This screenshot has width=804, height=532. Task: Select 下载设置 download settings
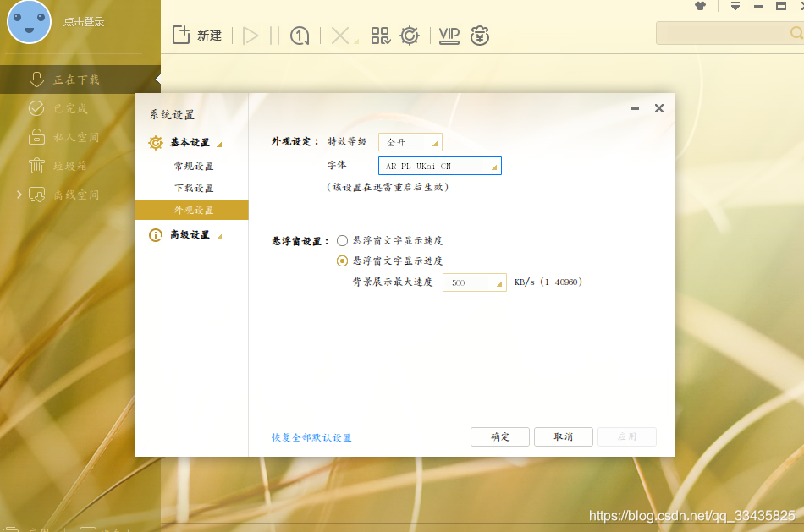pyautogui.click(x=193, y=188)
